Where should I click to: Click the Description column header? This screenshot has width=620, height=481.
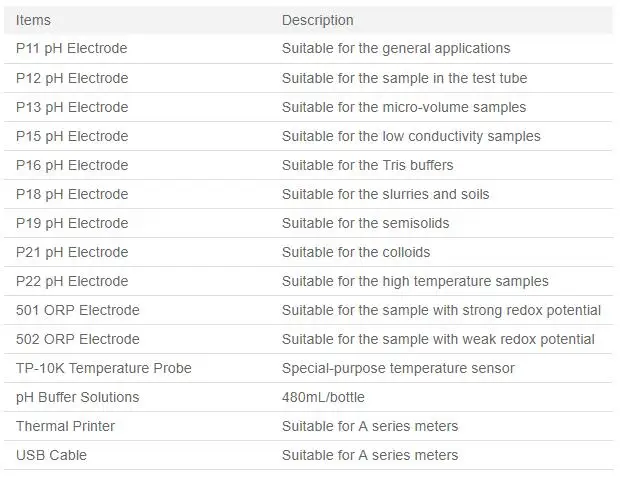(x=318, y=20)
